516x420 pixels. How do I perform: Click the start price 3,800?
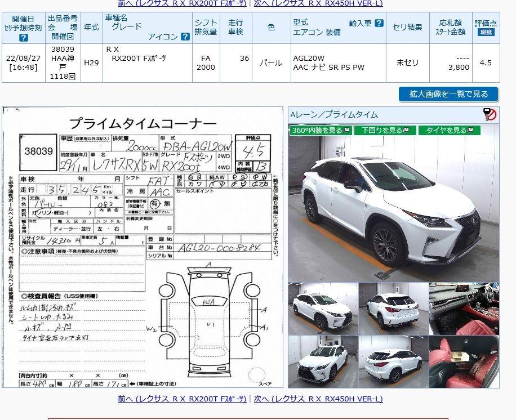pyautogui.click(x=459, y=68)
